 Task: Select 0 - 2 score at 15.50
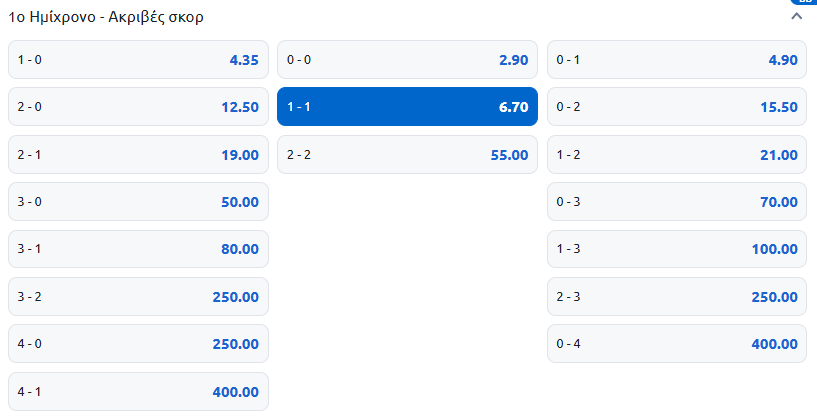[x=676, y=107]
